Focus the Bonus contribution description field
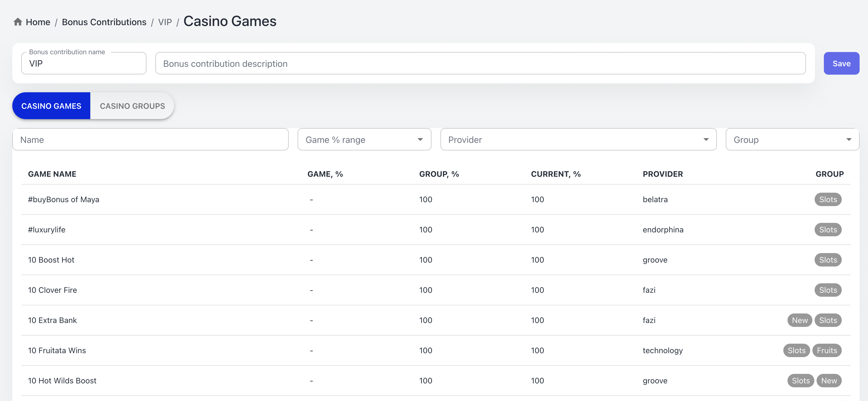This screenshot has width=868, height=401. click(x=480, y=63)
